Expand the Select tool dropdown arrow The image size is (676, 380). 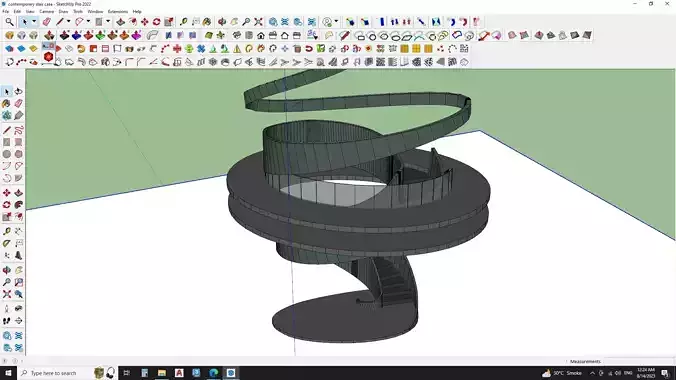tap(34, 22)
